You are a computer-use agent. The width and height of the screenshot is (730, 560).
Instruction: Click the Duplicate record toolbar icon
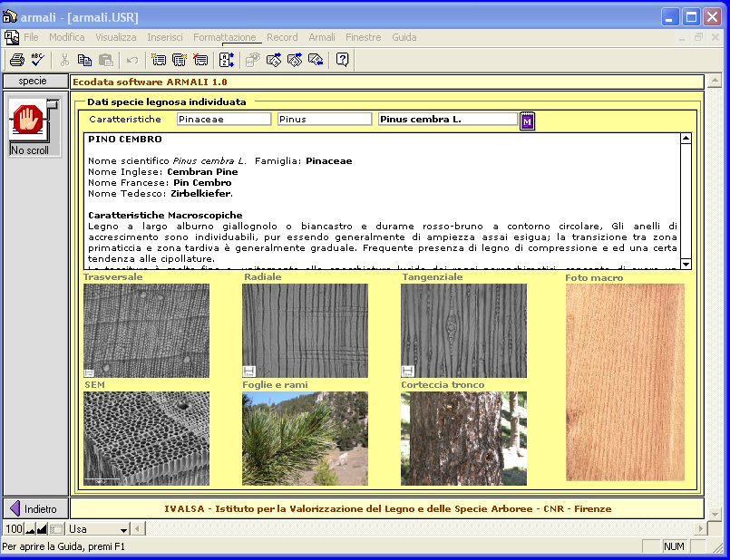[x=180, y=60]
